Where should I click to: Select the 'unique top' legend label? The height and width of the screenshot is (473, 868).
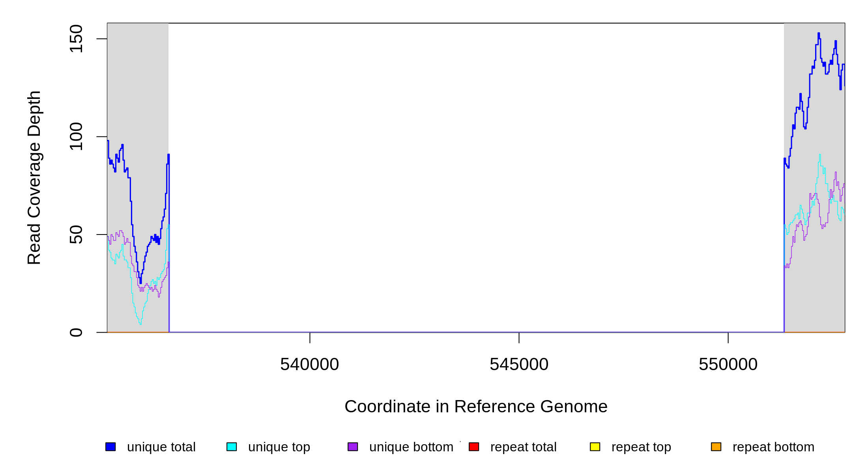[x=279, y=447]
